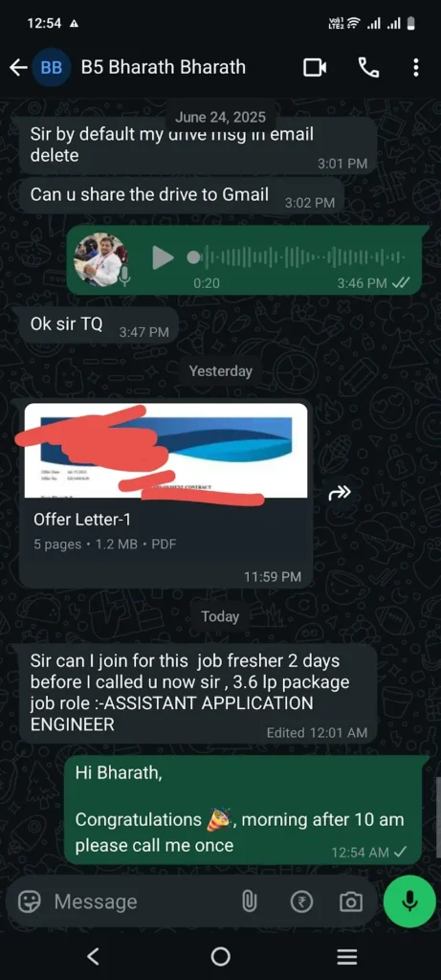Viewport: 441px width, 980px height.
Task: Forward the Offer Letter-1 PDF
Action: point(340,494)
